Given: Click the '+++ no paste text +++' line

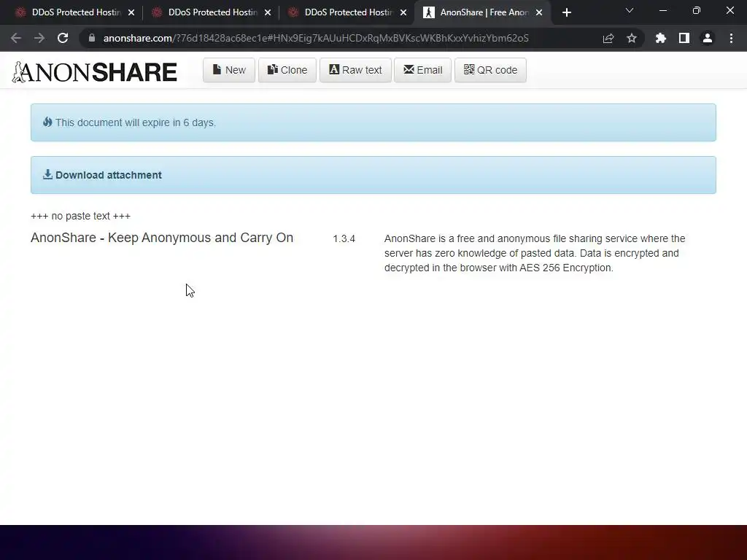Looking at the screenshot, I should click(80, 216).
